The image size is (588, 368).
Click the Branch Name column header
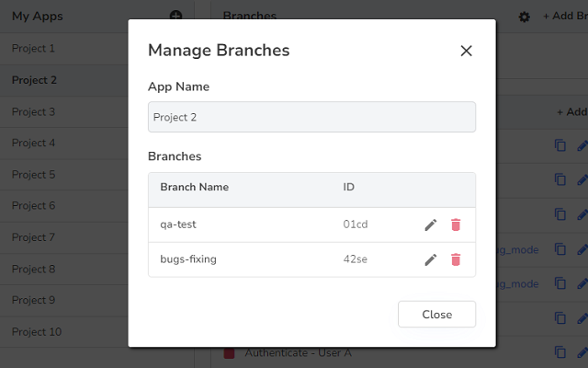[194, 188]
